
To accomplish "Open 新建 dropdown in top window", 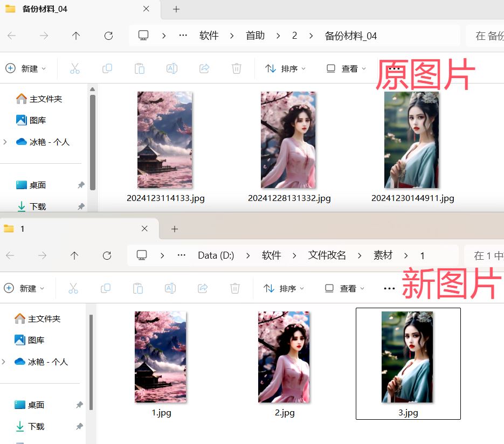I will 26,68.
